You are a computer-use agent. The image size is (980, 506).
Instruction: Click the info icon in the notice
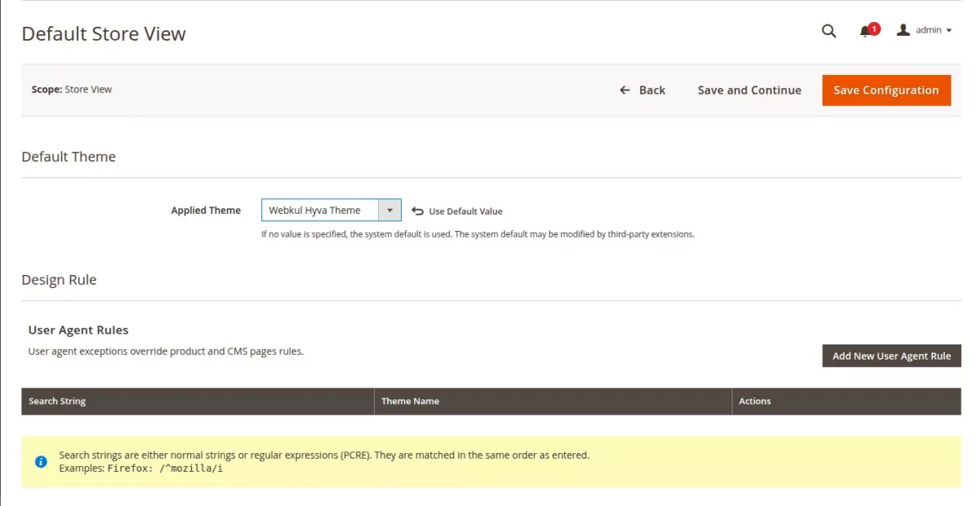[41, 461]
